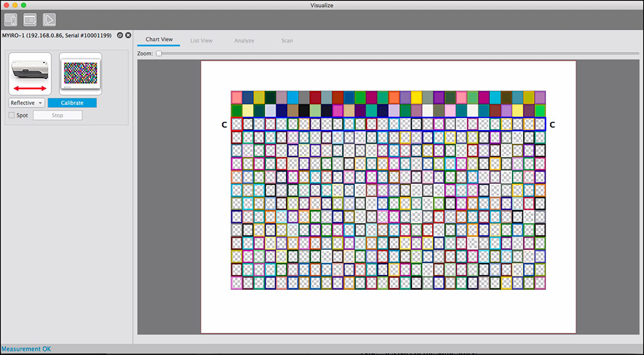Expand the Reflective measurement mode dropdown
The image size is (644, 355).
point(26,103)
